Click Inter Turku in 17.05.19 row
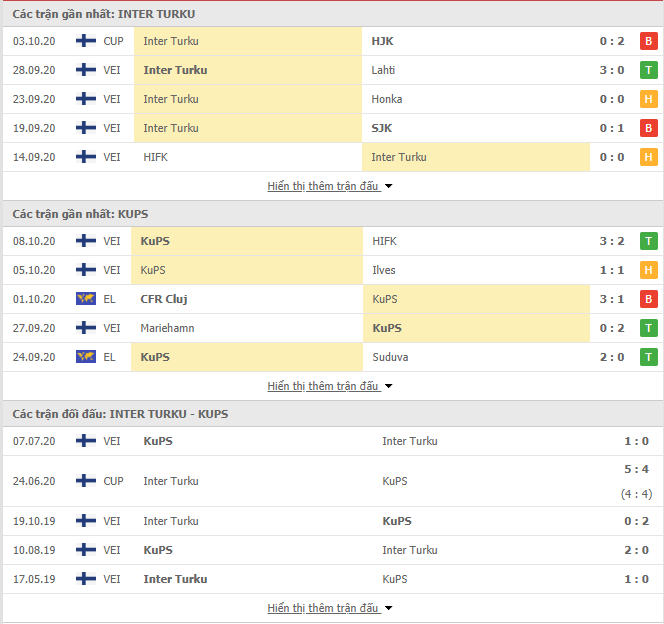 tap(175, 579)
